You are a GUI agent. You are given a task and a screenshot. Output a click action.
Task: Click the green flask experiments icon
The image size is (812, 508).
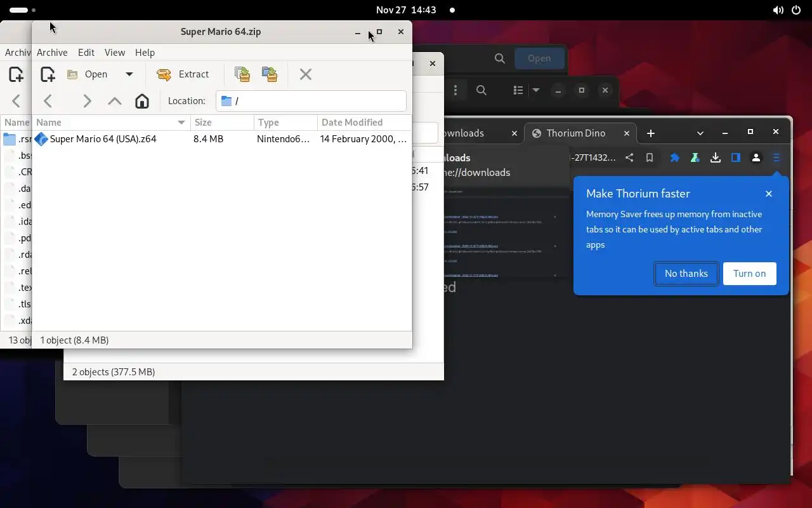tap(695, 158)
